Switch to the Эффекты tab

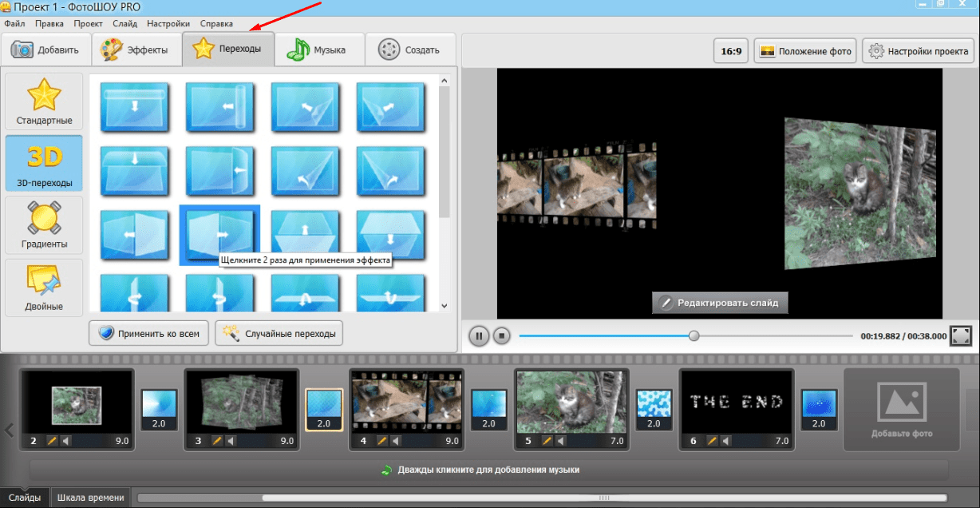click(135, 50)
